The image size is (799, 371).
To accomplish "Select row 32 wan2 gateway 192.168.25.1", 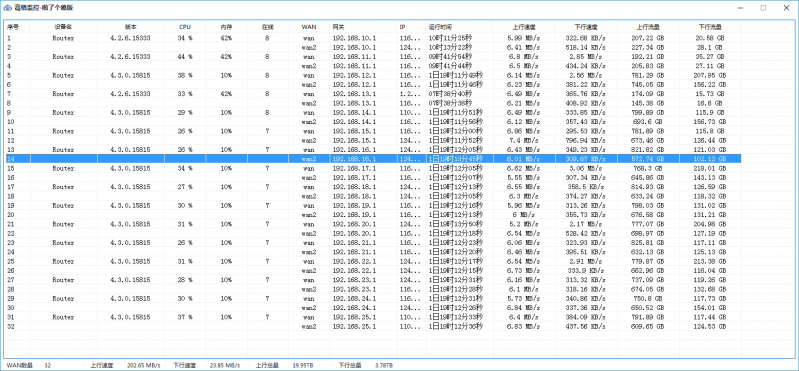I will pyautogui.click(x=373, y=326).
